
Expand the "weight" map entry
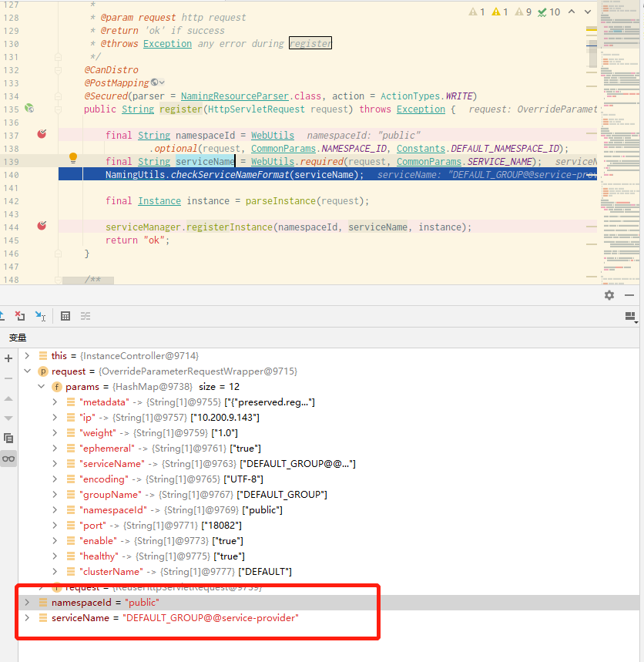pyautogui.click(x=55, y=433)
